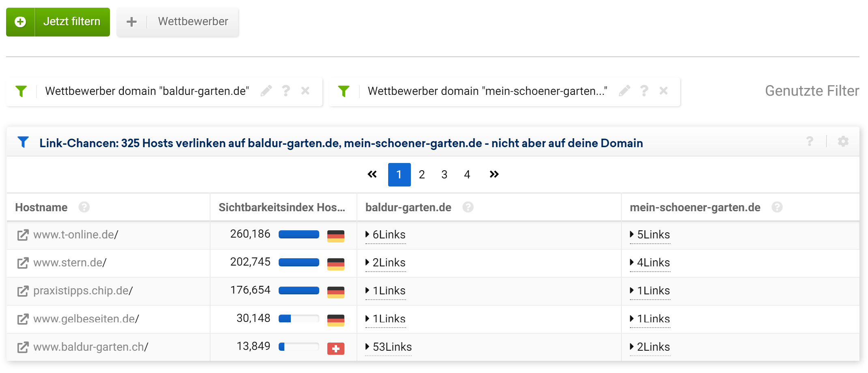868x373 pixels.
Task: Go to page 4 of results
Action: coord(467,175)
